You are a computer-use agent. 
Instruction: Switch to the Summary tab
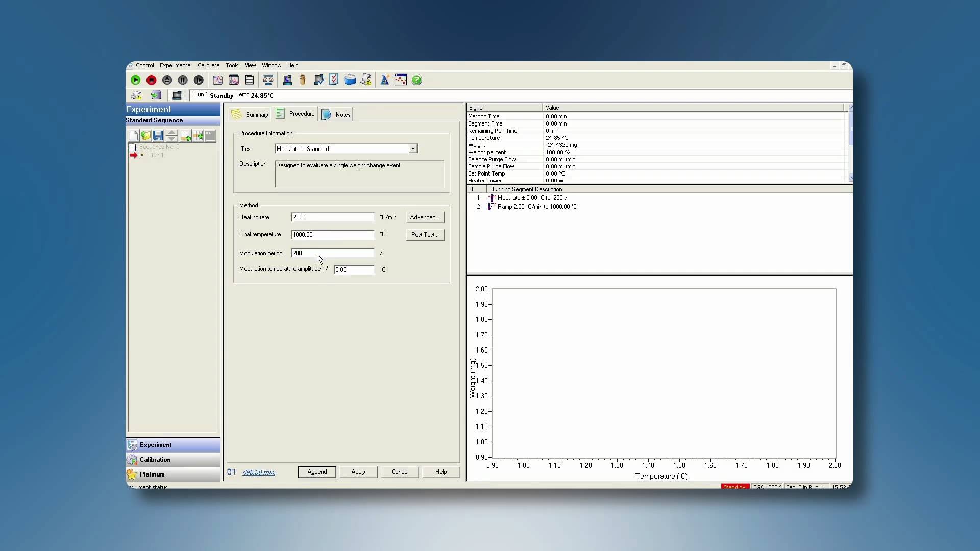(x=250, y=114)
